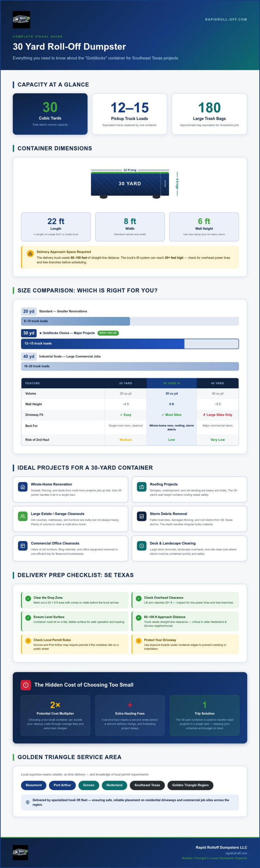This screenshot has height=868, width=260.
Task: Click the 30 YARD ★ table column header
Action: click(x=172, y=383)
